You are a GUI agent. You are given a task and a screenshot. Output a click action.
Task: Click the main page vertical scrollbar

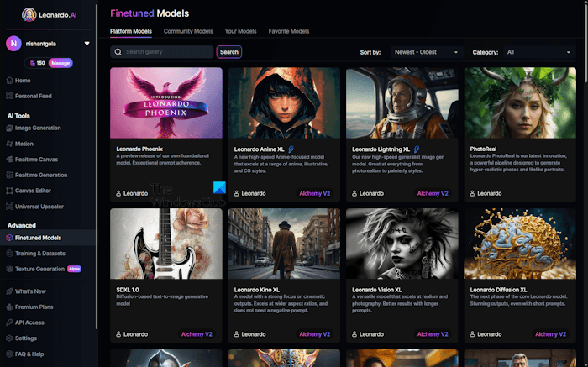tap(585, 43)
